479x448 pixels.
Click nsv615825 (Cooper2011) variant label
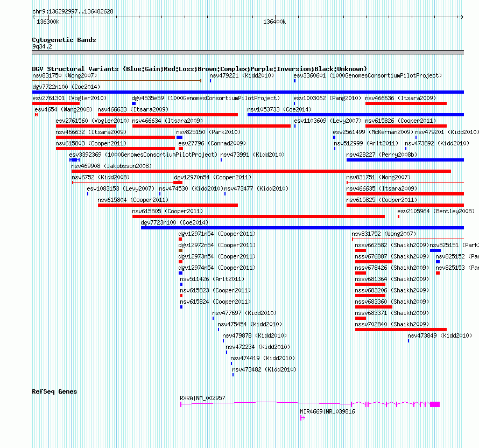pos(382,200)
